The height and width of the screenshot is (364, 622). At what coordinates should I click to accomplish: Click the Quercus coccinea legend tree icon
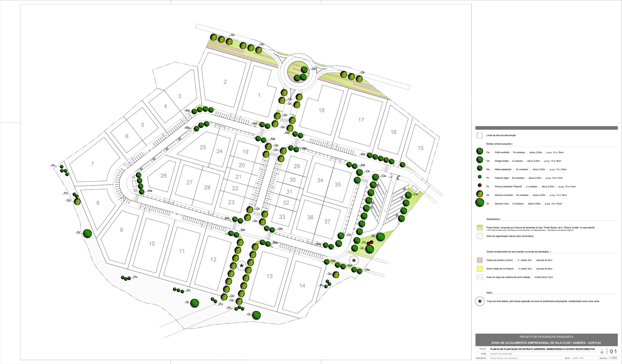coord(480,194)
